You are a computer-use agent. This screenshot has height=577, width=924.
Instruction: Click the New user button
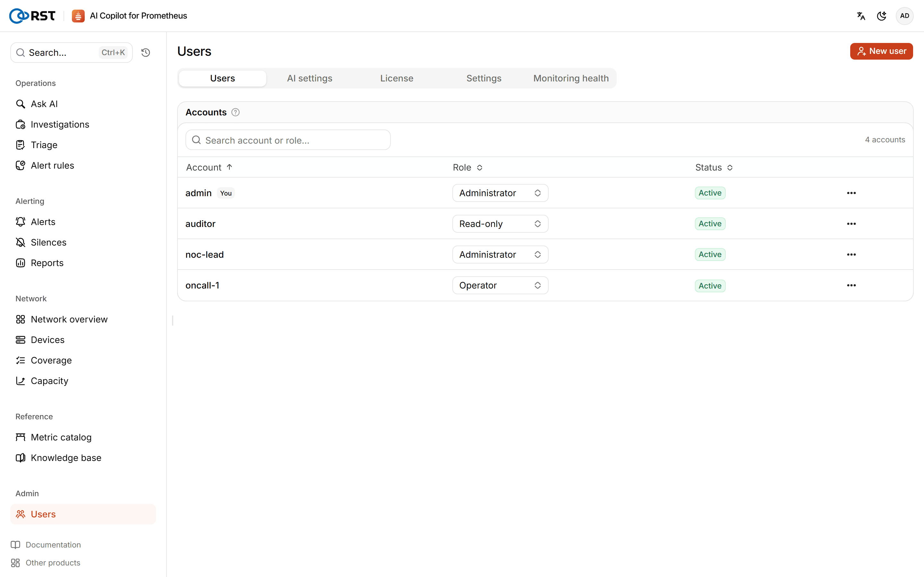[881, 51]
